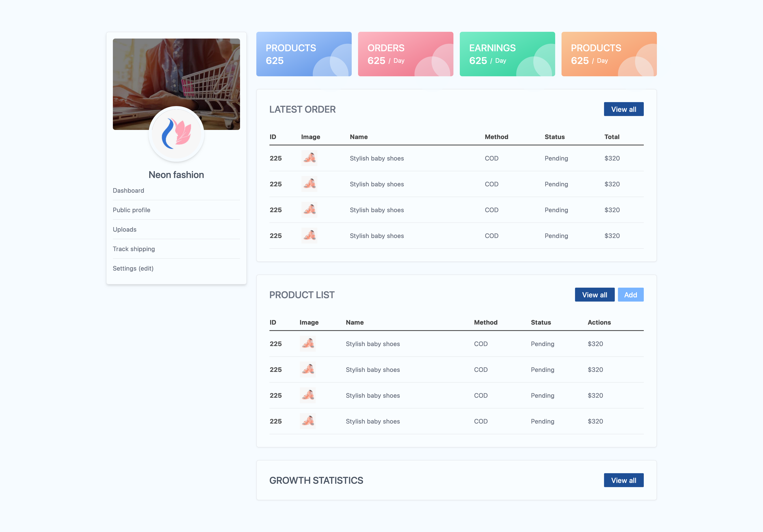763x532 pixels.
Task: Select Uploads from the sidebar
Action: click(124, 229)
